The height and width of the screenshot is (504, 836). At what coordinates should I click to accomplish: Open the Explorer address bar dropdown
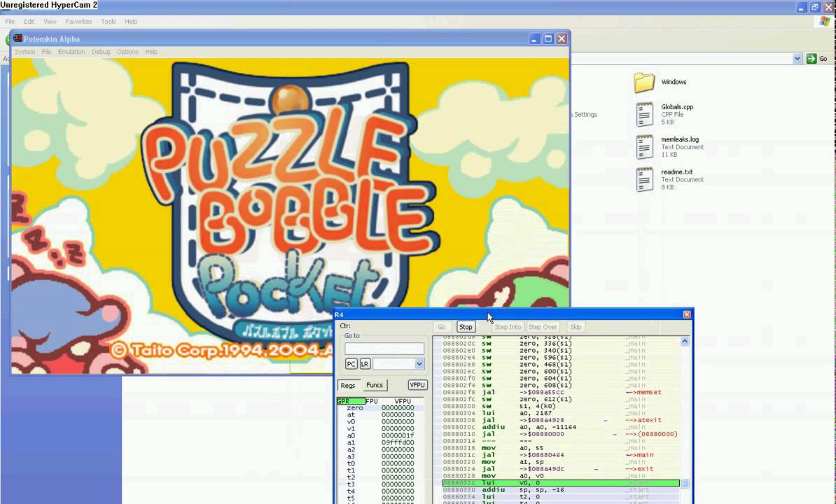coord(797,59)
